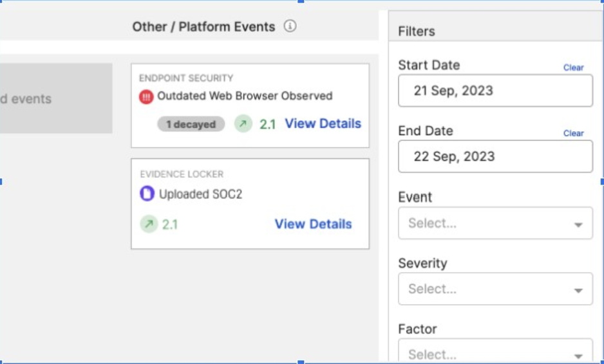Open the Event select dropdown
The image size is (604, 364).
495,223
